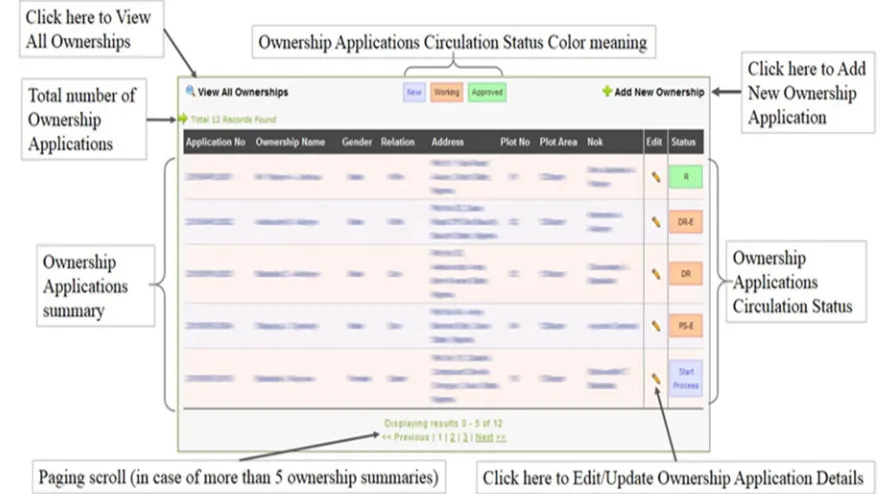Click the edit pencil in the R status row
The image size is (880, 494).
[x=656, y=177]
